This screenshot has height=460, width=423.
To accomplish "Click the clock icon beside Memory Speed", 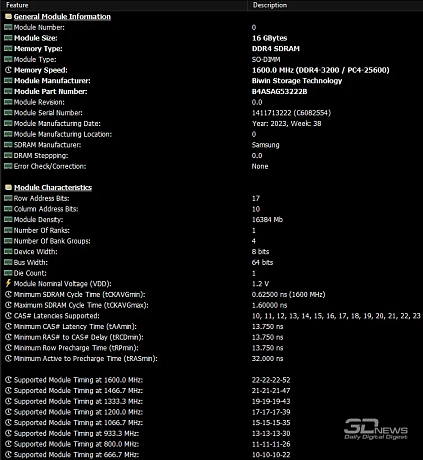I will [x=8, y=70].
